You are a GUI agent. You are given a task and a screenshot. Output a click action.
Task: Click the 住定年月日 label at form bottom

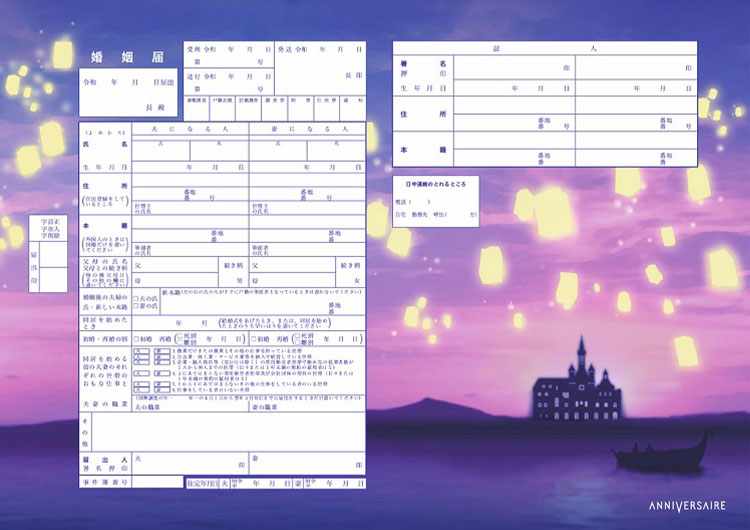point(202,484)
